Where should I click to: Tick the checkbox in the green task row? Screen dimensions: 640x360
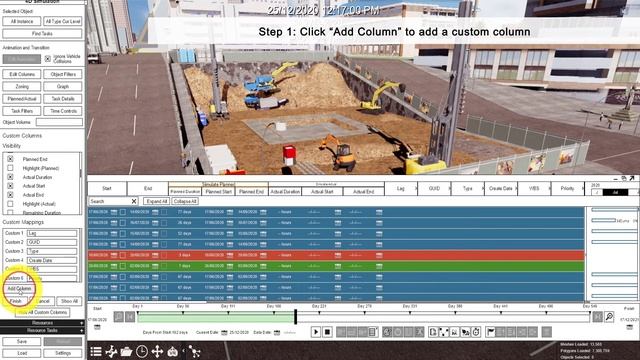coord(122,266)
